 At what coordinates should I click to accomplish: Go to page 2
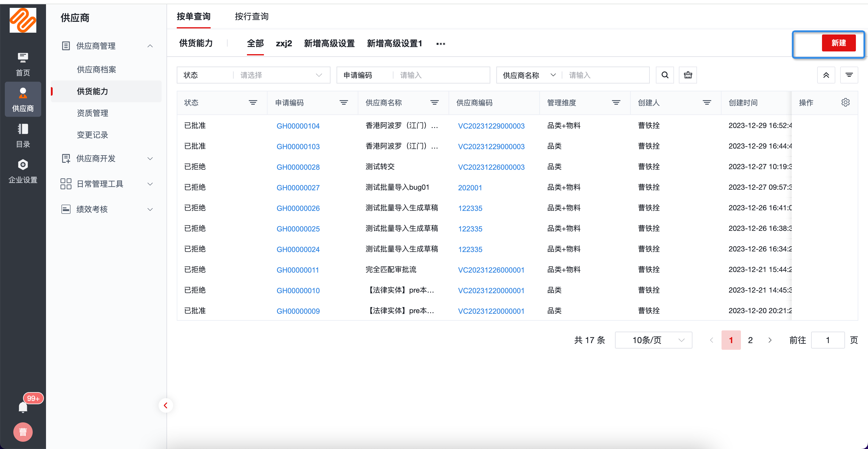(x=750, y=340)
